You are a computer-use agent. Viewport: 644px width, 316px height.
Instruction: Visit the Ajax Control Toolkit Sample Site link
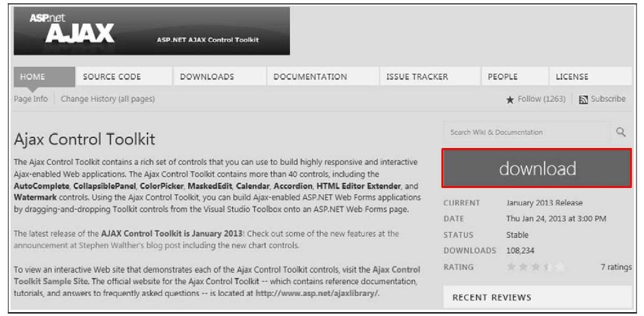(217, 276)
